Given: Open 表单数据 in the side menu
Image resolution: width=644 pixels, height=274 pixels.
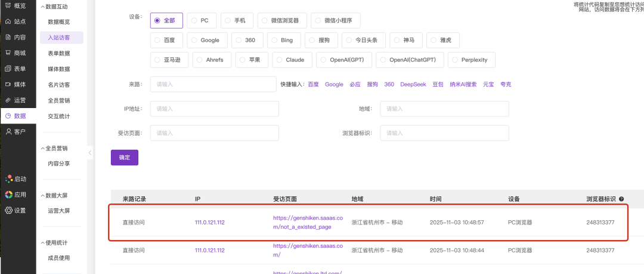Looking at the screenshot, I should point(58,53).
